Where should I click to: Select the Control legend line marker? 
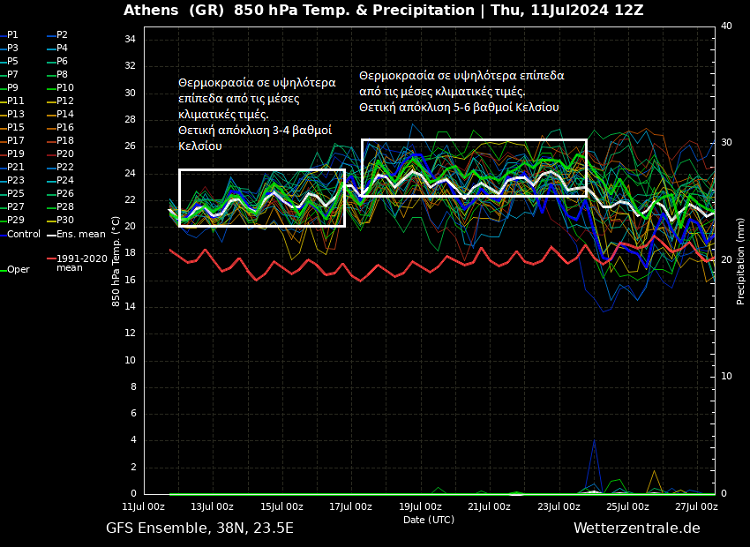click(x=3, y=234)
